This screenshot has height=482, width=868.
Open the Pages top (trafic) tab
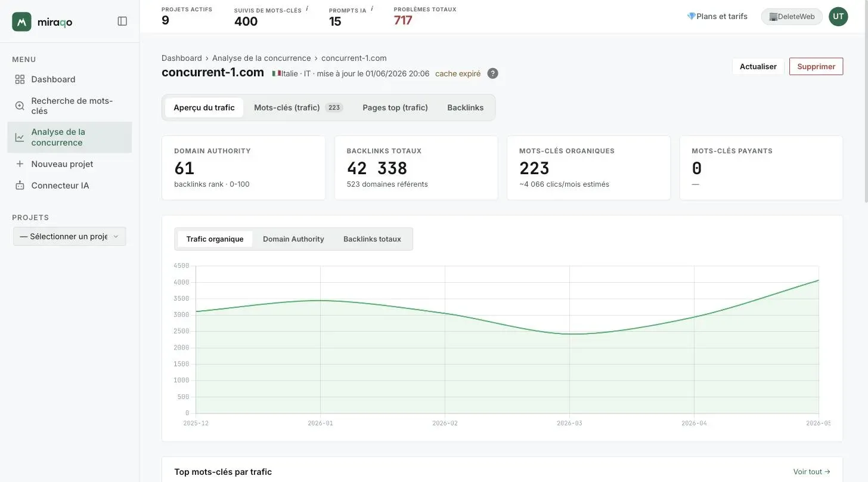pos(395,108)
